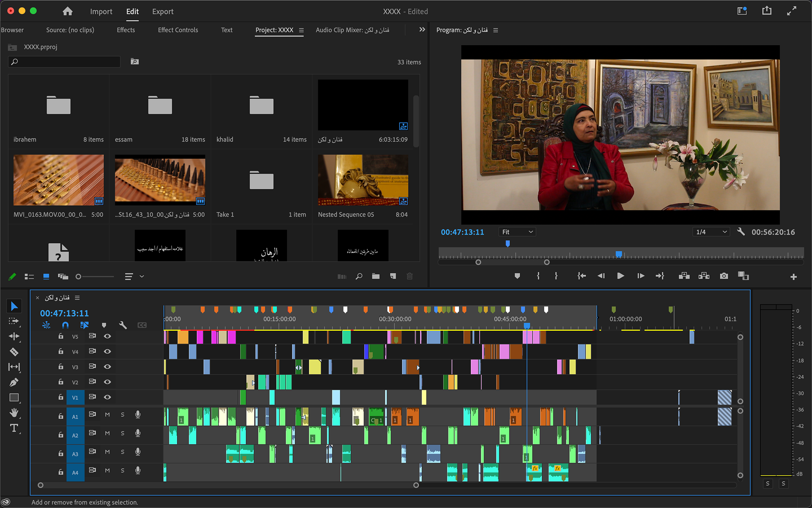Viewport: 812px width, 508px height.
Task: Open the Fit zoom level dropdown
Action: point(517,232)
